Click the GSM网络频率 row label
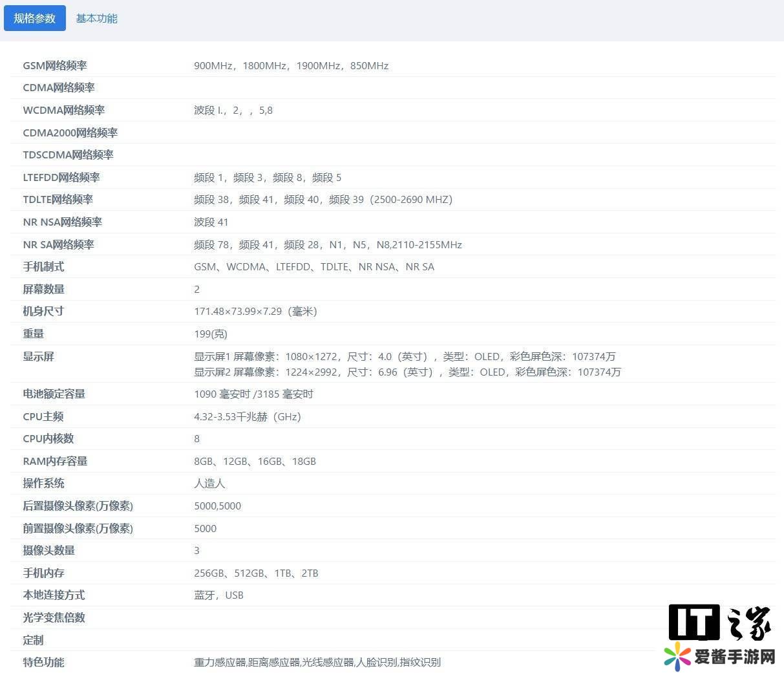Image resolution: width=784 pixels, height=673 pixels. pos(55,65)
